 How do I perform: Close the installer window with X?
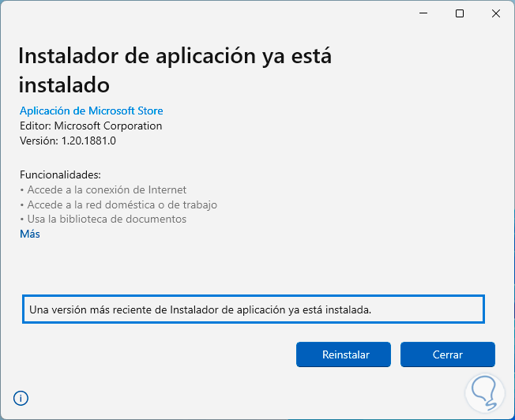click(x=496, y=13)
